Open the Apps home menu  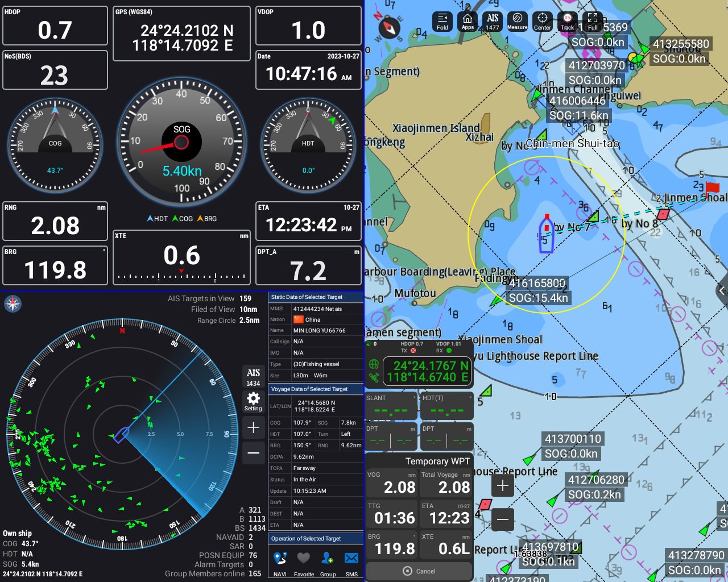click(x=468, y=22)
